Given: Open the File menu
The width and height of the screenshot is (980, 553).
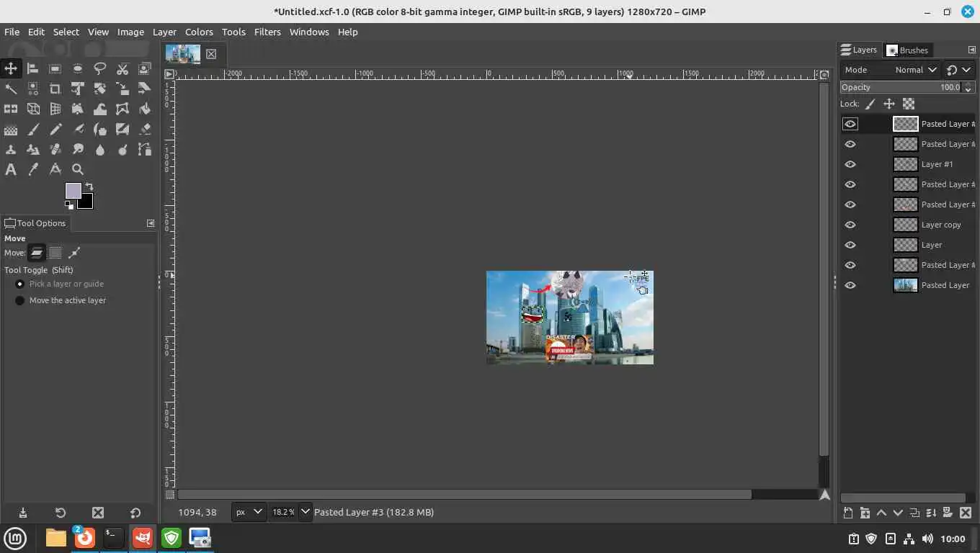Looking at the screenshot, I should coord(12,32).
